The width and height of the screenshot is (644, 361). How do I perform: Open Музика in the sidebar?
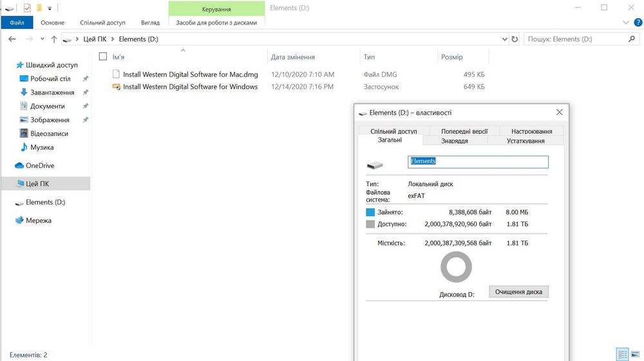pyautogui.click(x=42, y=147)
